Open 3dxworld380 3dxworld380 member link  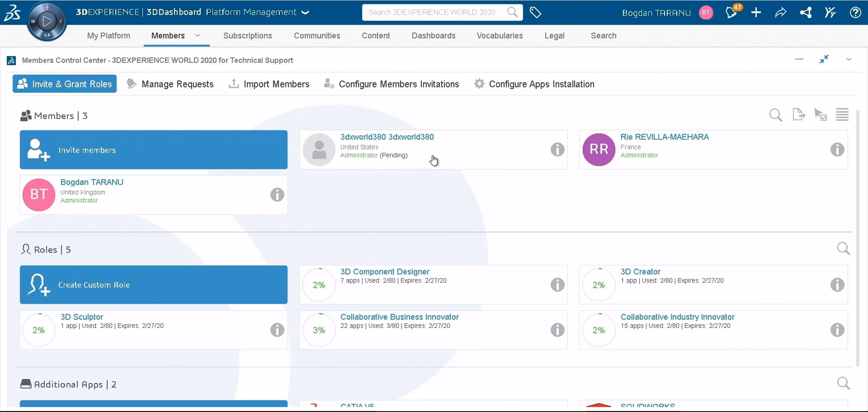(x=387, y=137)
